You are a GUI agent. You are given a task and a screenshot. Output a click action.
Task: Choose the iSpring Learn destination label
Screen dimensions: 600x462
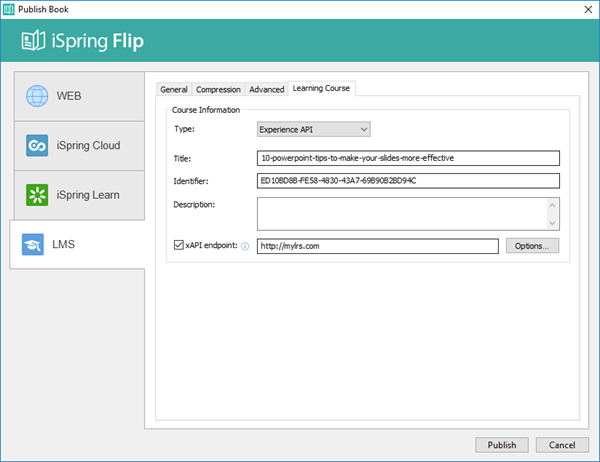click(88, 195)
